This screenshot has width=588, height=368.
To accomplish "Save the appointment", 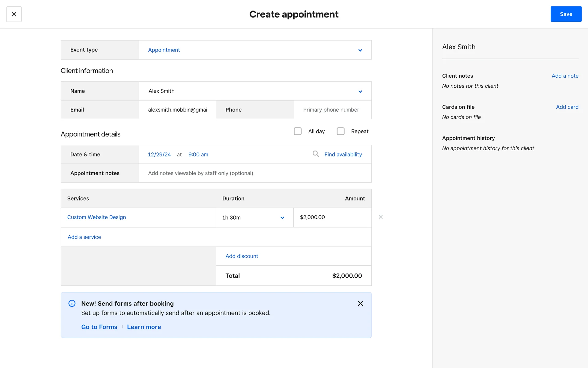I will 566,14.
